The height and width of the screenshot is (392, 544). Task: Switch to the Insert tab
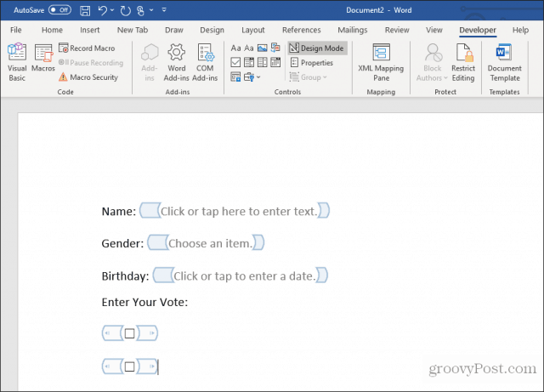(89, 30)
